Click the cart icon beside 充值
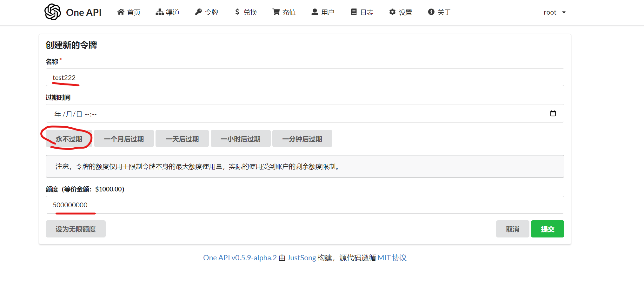The image size is (644, 287). pos(276,12)
